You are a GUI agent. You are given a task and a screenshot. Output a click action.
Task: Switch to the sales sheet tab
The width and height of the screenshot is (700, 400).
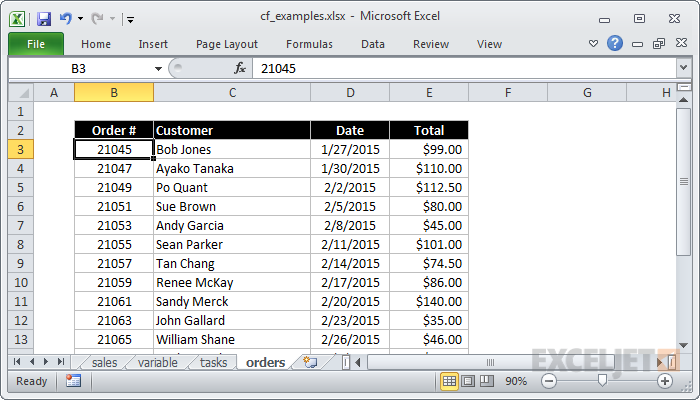click(x=104, y=362)
